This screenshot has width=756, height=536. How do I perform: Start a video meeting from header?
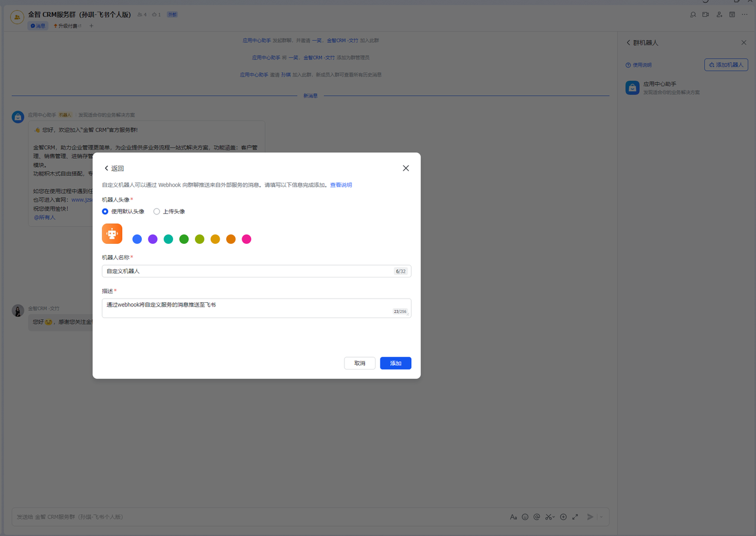tap(706, 15)
